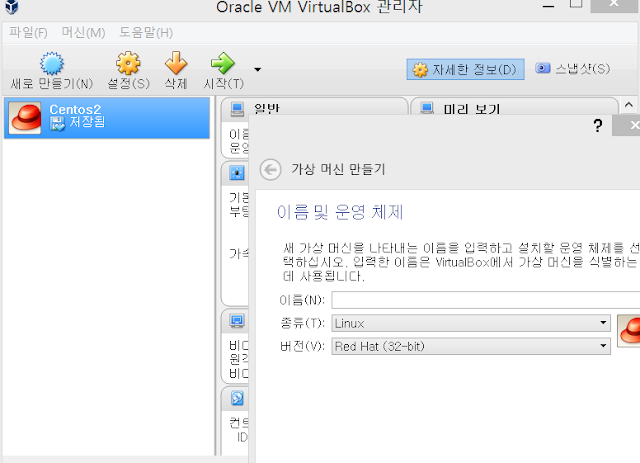Click the Red Hat OS icon in wizard

[629, 331]
